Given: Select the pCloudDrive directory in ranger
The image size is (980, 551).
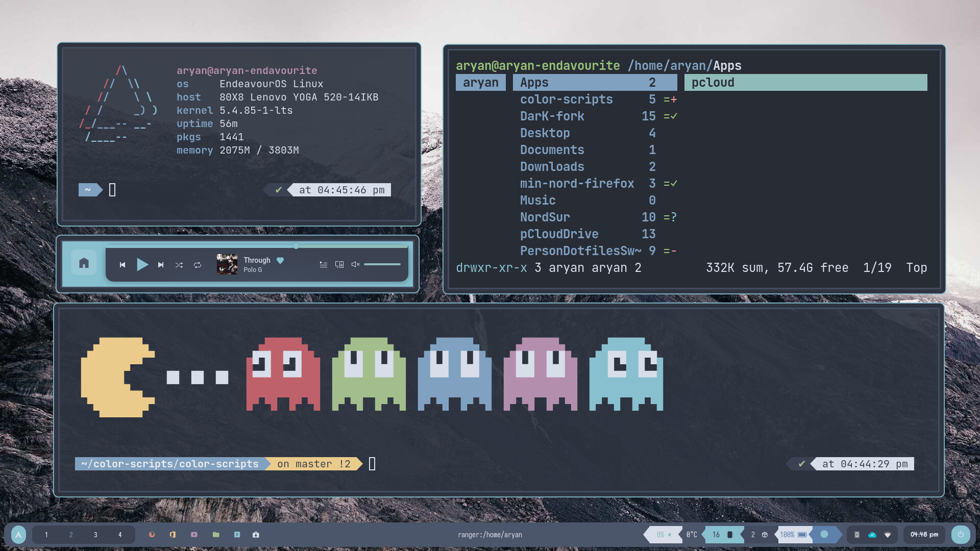Looking at the screenshot, I should point(595,234).
